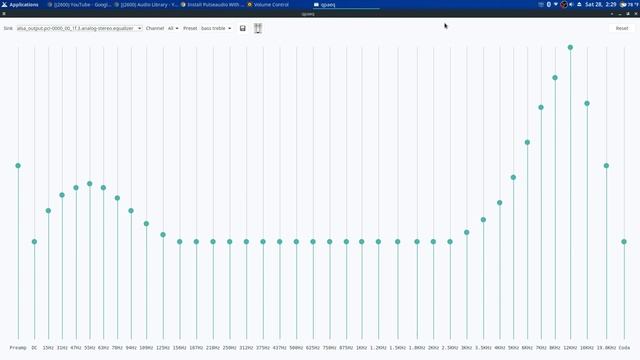Open the window menu icon on qpaeq titlebar
The width and height of the screenshot is (640, 360).
(x=4, y=13)
